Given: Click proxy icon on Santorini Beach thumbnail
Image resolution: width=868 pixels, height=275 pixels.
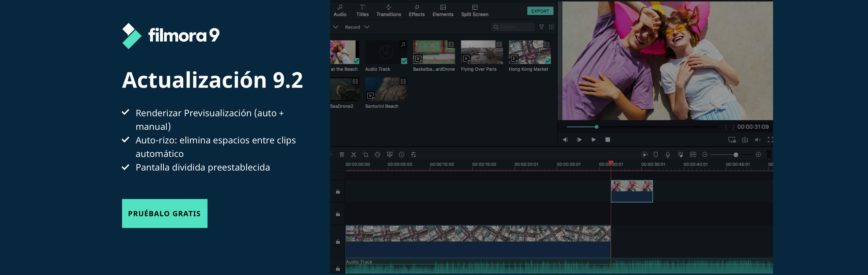Looking at the screenshot, I should point(371,96).
